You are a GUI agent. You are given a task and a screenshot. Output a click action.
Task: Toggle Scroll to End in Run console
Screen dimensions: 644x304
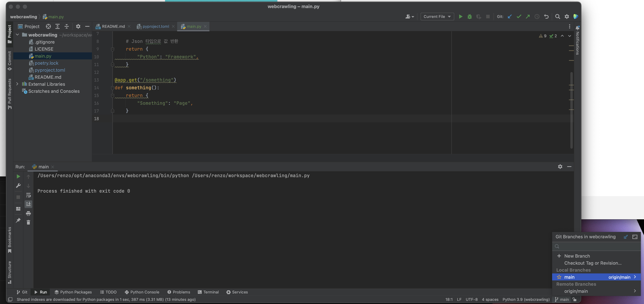[28, 204]
